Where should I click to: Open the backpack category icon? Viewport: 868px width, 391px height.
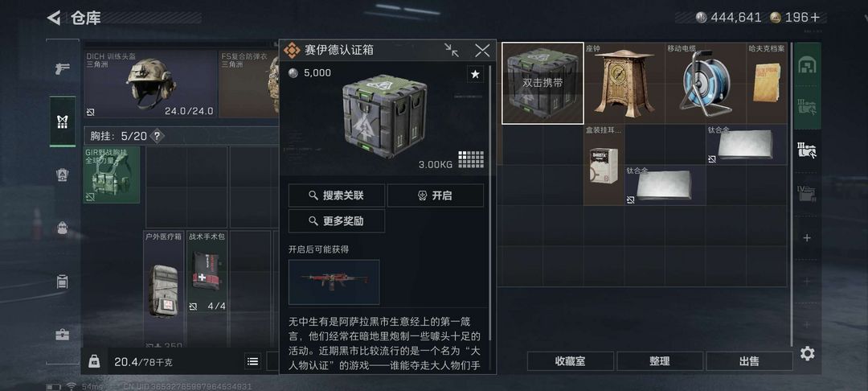pos(63,228)
